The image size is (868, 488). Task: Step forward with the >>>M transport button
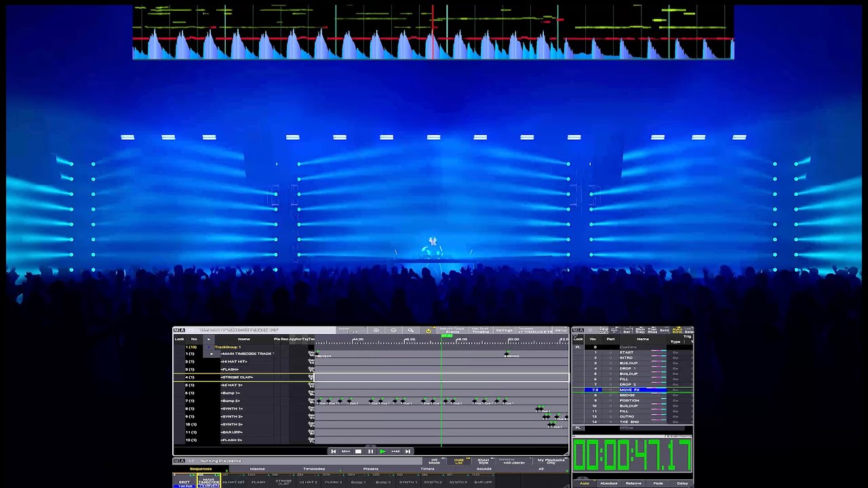395,451
